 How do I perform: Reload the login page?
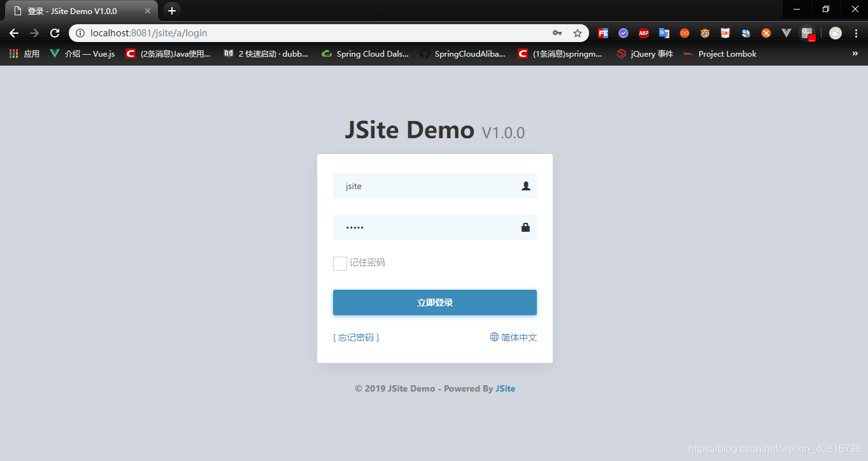point(55,33)
